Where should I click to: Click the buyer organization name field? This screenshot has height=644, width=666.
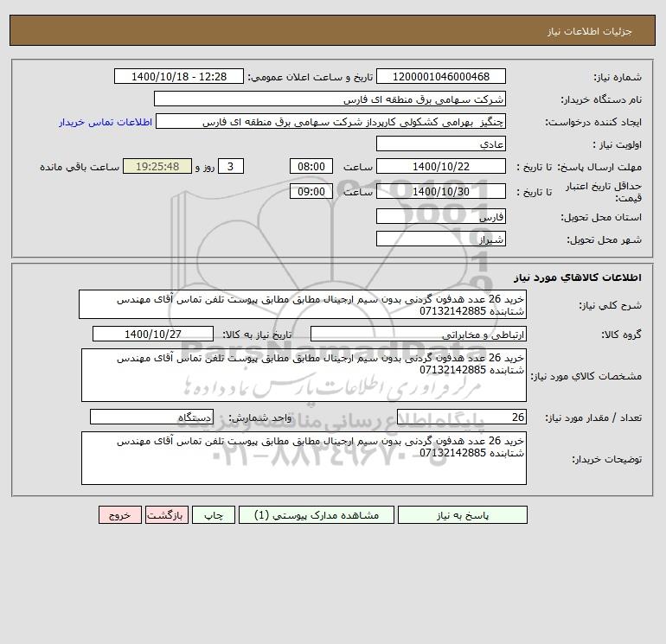pyautogui.click(x=330, y=99)
